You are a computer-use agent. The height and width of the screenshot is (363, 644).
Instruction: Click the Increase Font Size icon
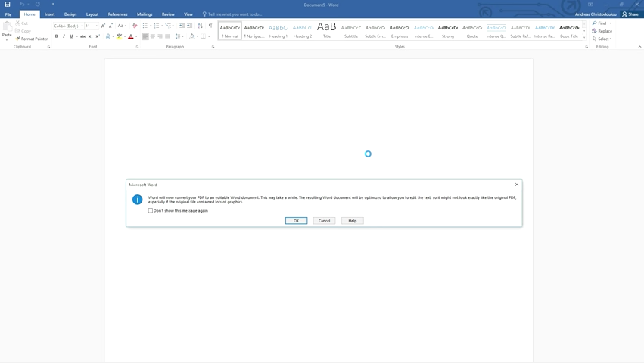coord(104,26)
